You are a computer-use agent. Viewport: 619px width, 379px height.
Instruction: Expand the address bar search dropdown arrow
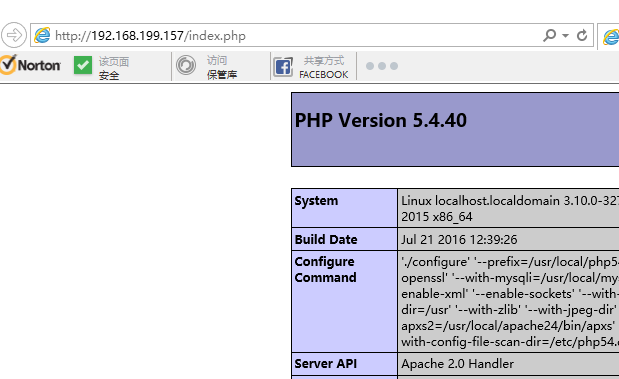(x=565, y=36)
